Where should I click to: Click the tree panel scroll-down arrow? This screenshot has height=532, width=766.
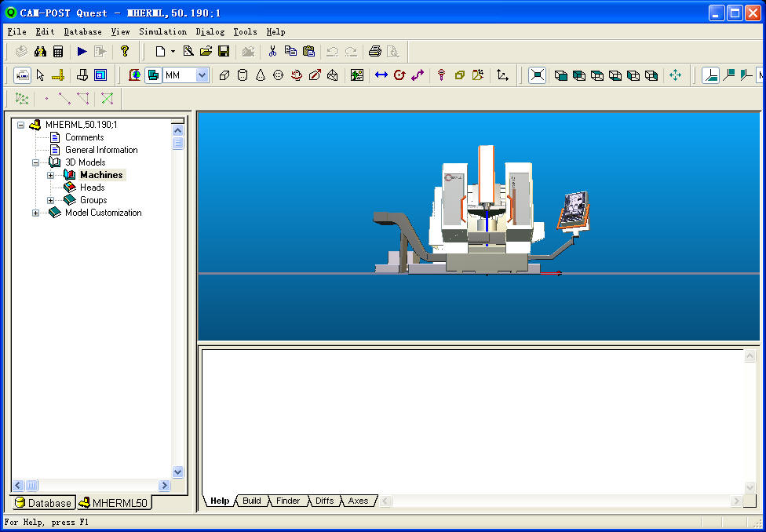coord(178,472)
